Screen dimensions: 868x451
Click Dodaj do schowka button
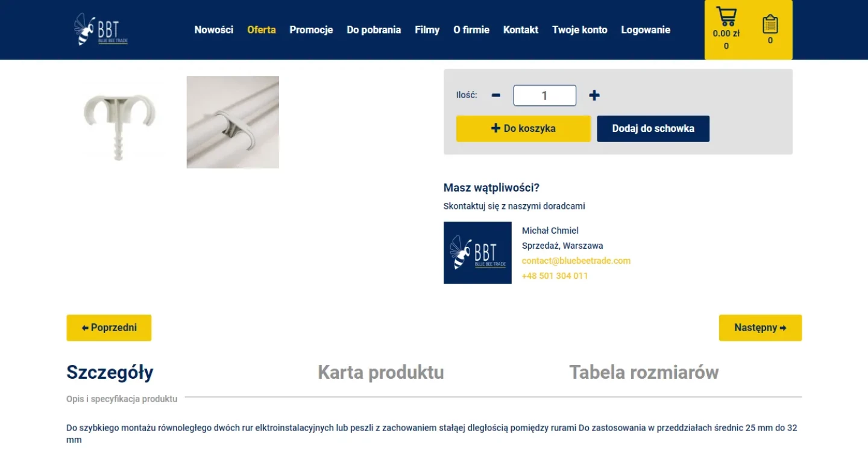coord(653,129)
